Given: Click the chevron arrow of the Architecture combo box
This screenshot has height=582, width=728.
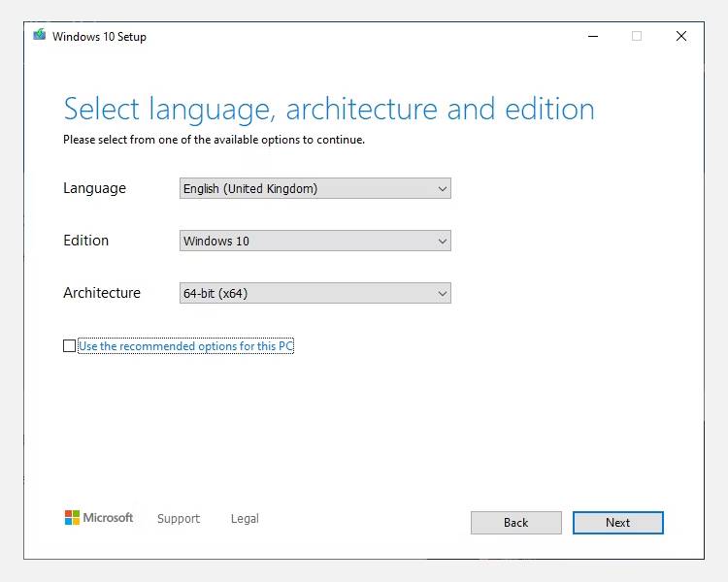Looking at the screenshot, I should [x=443, y=293].
